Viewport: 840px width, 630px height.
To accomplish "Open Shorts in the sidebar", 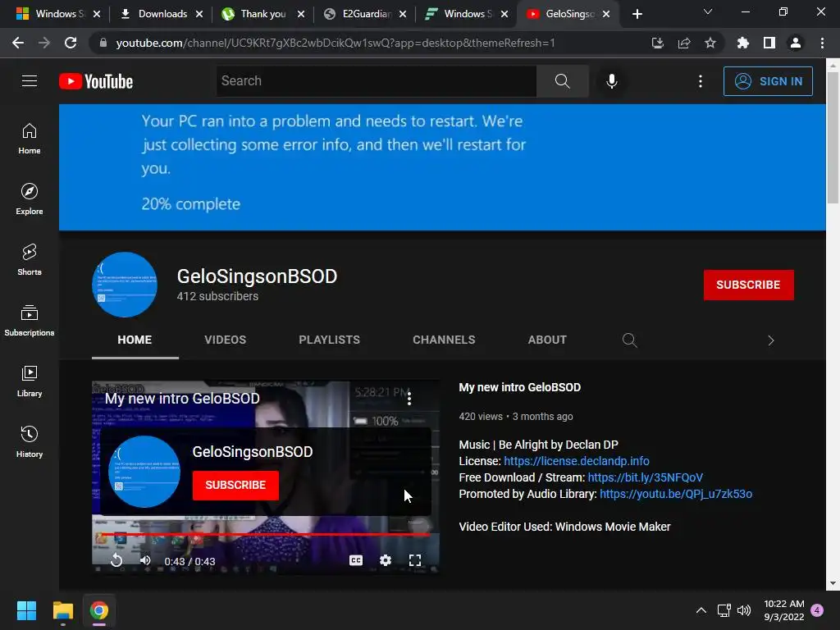I will [x=30, y=259].
